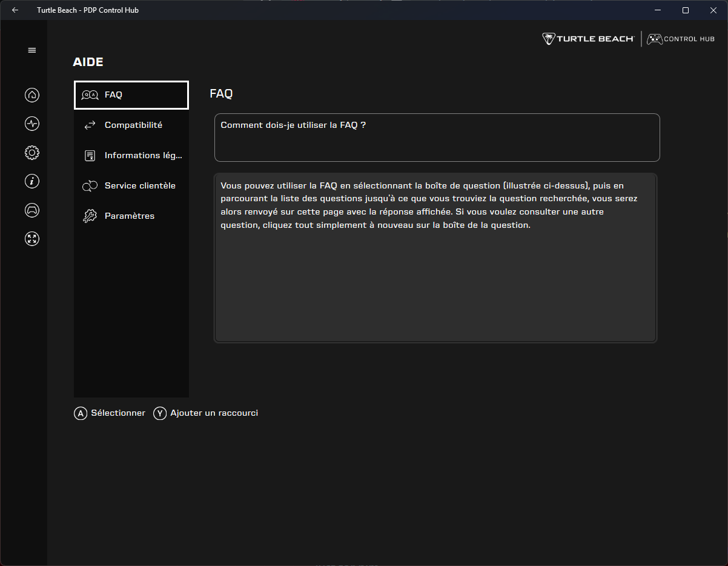Viewport: 728px width, 566px height.
Task: Click the gear settings sidebar icon
Action: pyautogui.click(x=32, y=153)
